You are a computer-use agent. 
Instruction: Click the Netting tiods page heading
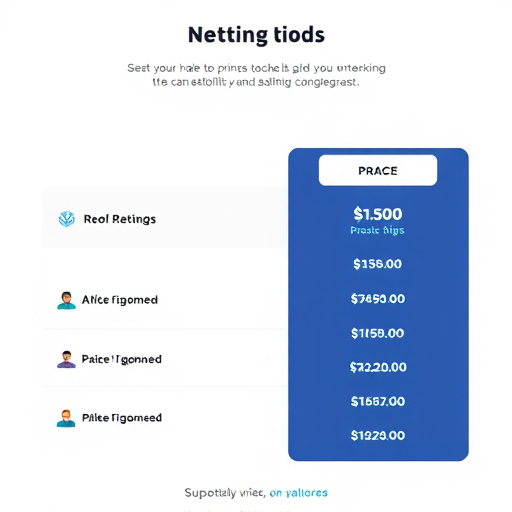click(256, 35)
